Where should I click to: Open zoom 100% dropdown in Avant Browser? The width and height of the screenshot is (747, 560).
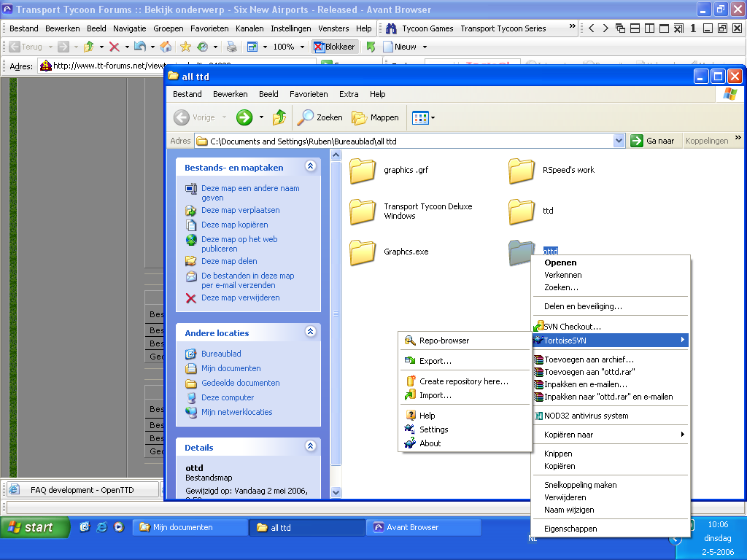click(302, 47)
